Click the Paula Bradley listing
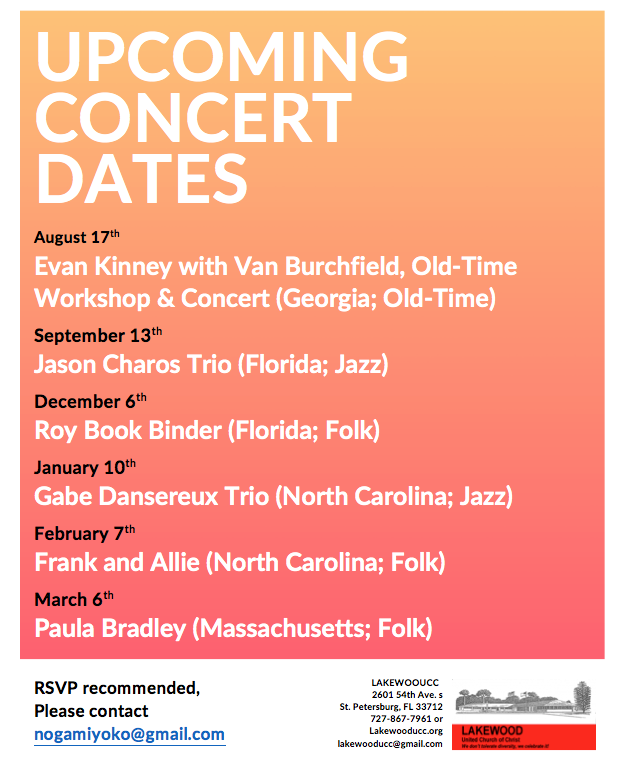Viewport: 625px width, 774px height. pos(233,628)
